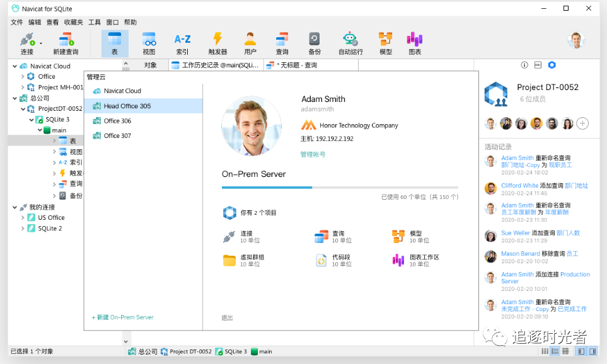Add a member with plus circle

(582, 123)
